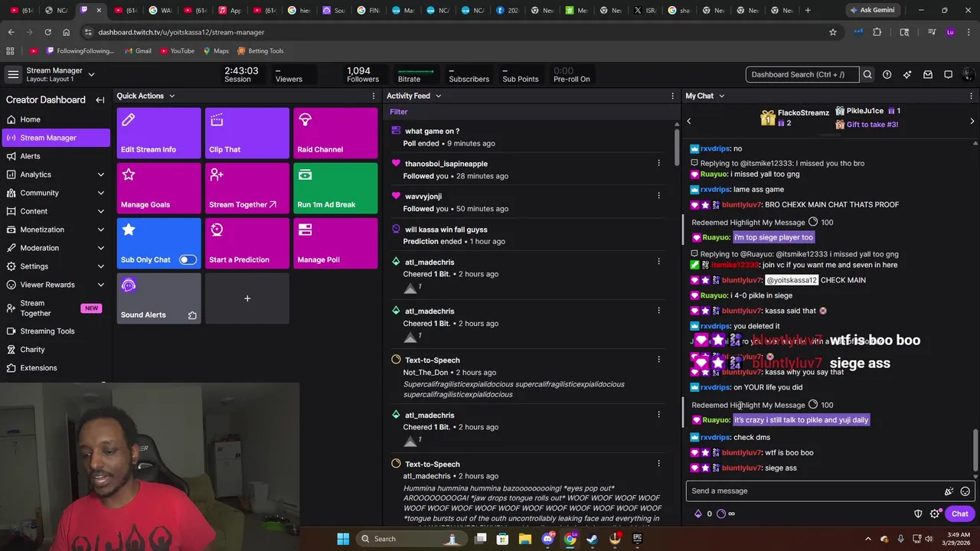
Task: Open Extensions in sidebar
Action: (x=55, y=368)
